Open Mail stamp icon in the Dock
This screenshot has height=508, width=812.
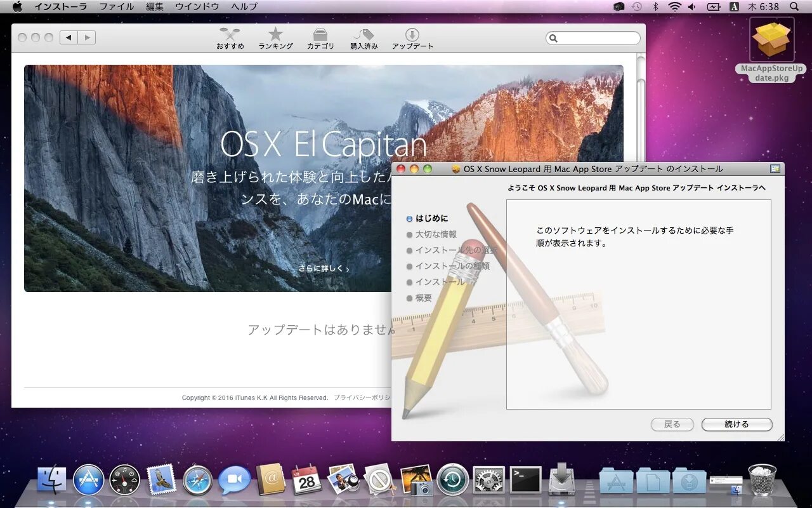coord(160,480)
